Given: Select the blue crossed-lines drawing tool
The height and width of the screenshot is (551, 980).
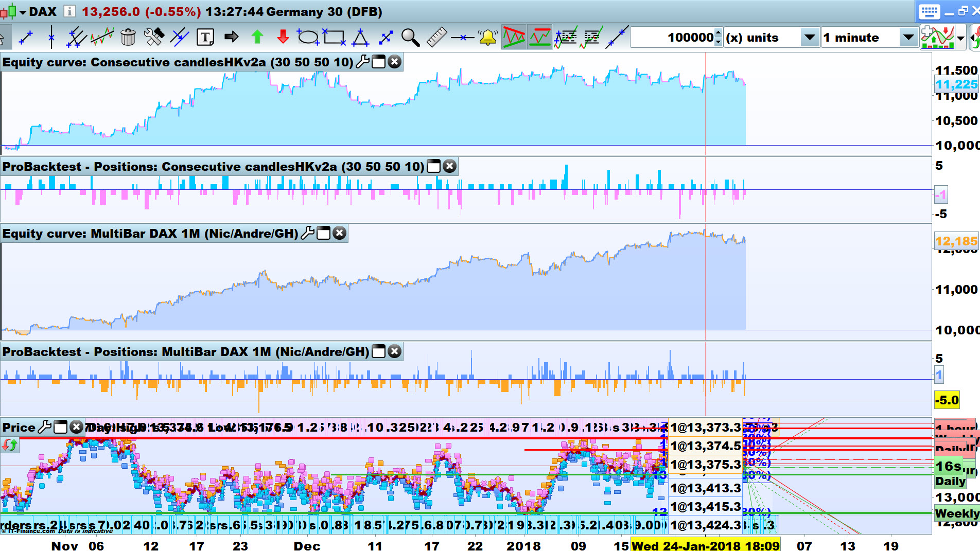Looking at the screenshot, I should [179, 38].
